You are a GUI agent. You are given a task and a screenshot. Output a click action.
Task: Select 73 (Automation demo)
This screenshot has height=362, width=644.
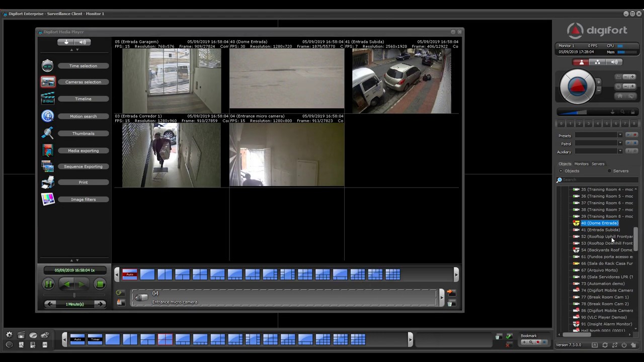603,284
